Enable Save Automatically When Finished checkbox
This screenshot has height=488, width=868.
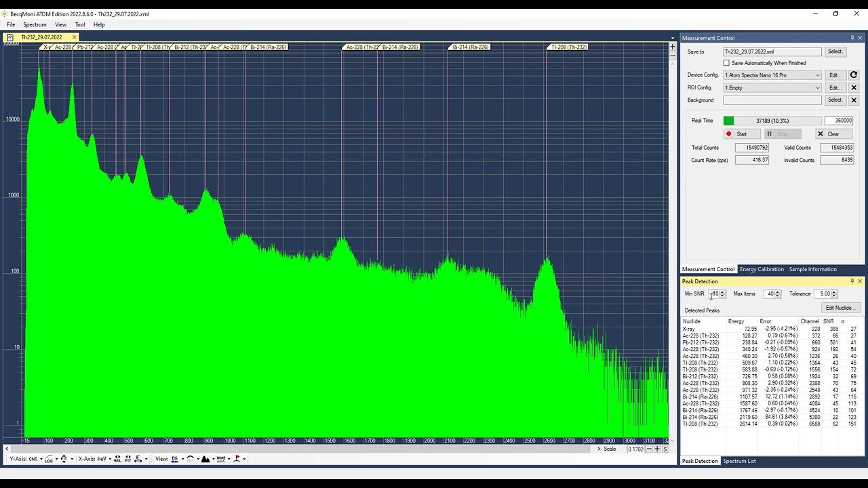click(x=726, y=63)
